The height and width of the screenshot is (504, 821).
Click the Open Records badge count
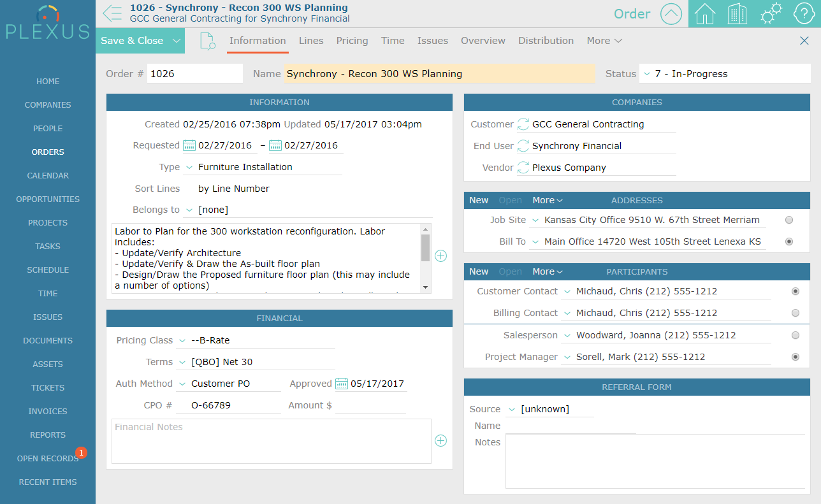[81, 453]
